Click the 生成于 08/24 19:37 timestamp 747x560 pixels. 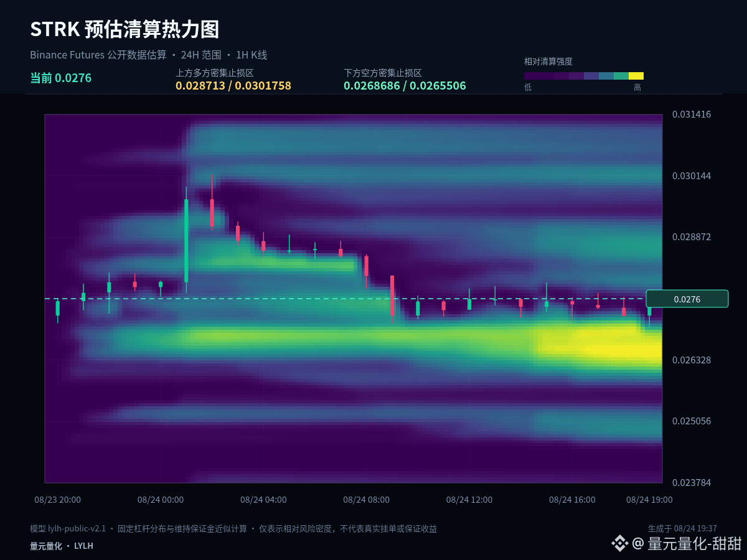(682, 528)
